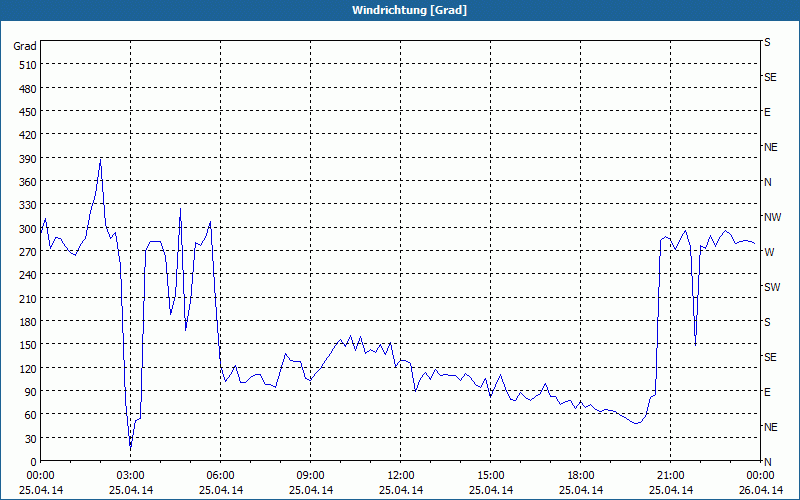Select the 26.04.14 date label

[x=760, y=490]
